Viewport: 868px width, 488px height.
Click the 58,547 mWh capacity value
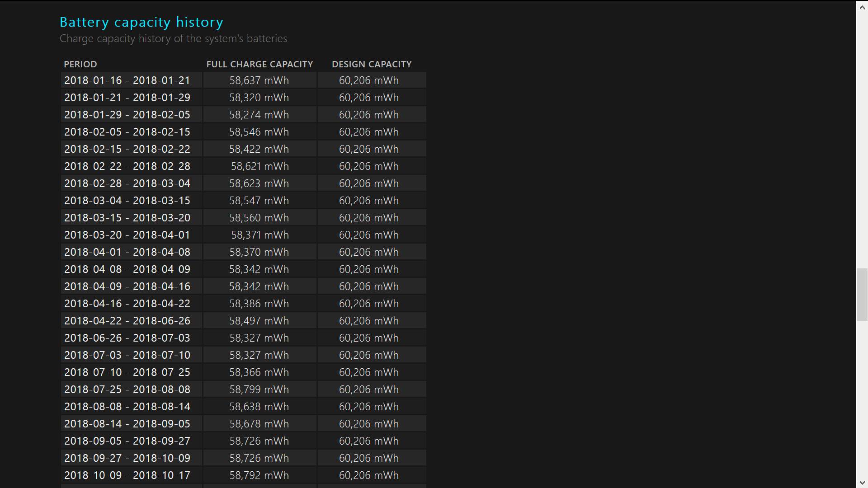[259, 201]
